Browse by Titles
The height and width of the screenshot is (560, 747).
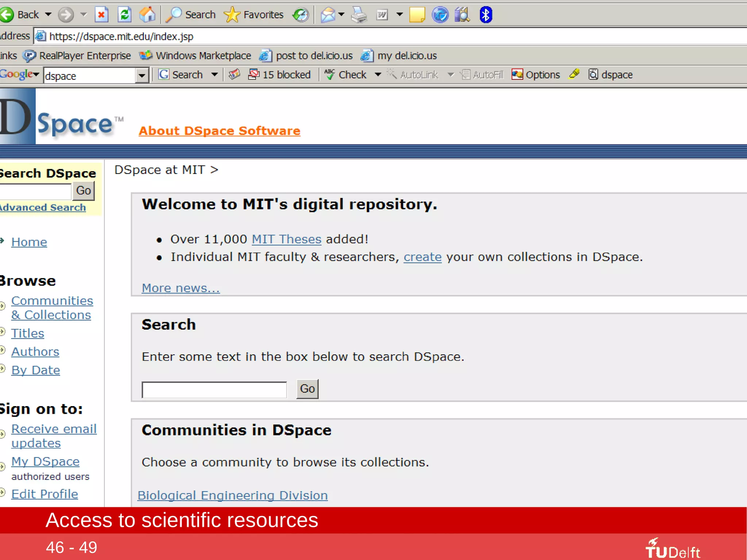[28, 333]
